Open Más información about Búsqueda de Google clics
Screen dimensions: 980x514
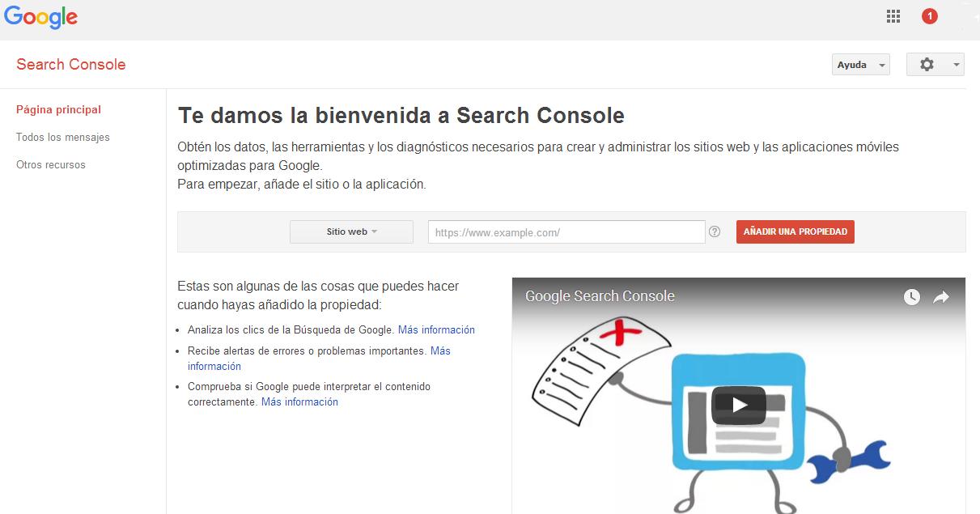click(436, 329)
